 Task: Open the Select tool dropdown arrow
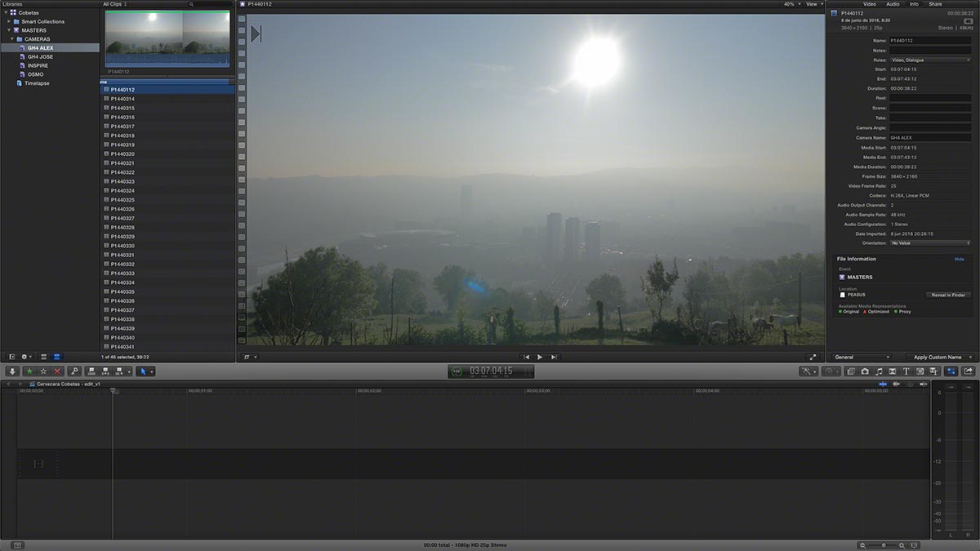coord(151,371)
